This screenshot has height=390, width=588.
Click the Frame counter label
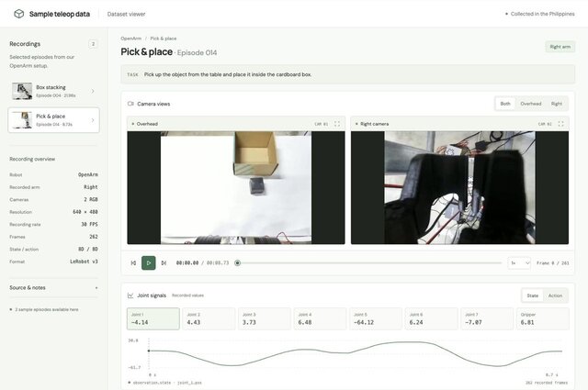(x=553, y=263)
